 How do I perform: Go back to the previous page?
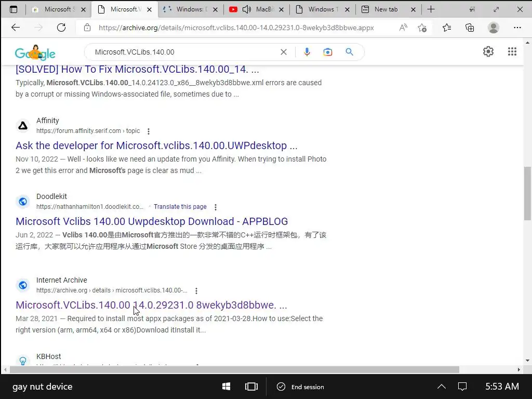pos(16,28)
